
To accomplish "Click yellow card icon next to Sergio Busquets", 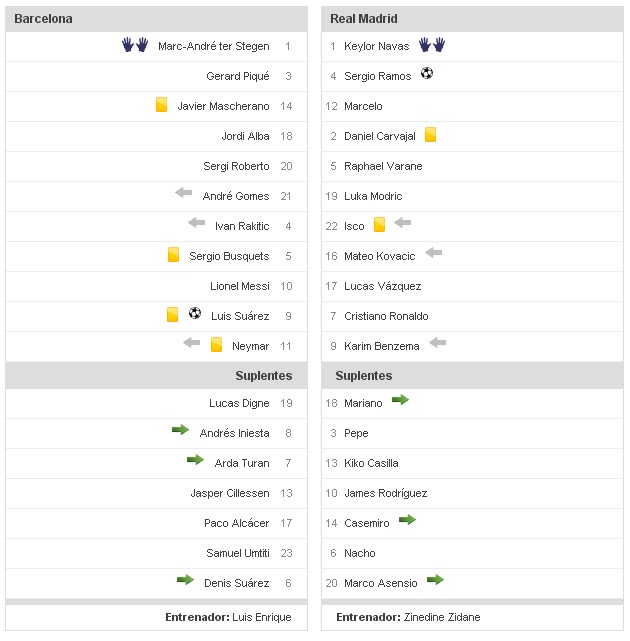I will (173, 255).
